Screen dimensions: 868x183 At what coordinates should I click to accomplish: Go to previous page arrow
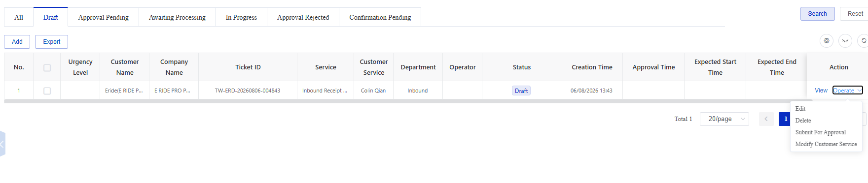766,119
